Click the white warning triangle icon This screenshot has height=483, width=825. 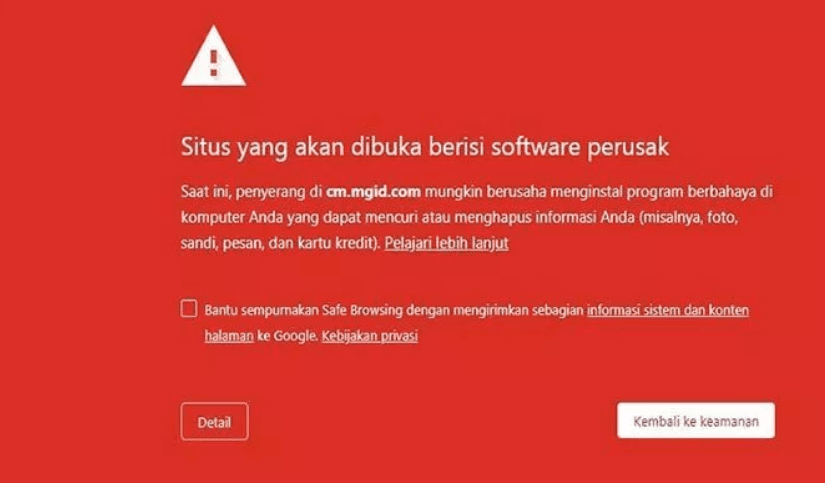pyautogui.click(x=214, y=56)
